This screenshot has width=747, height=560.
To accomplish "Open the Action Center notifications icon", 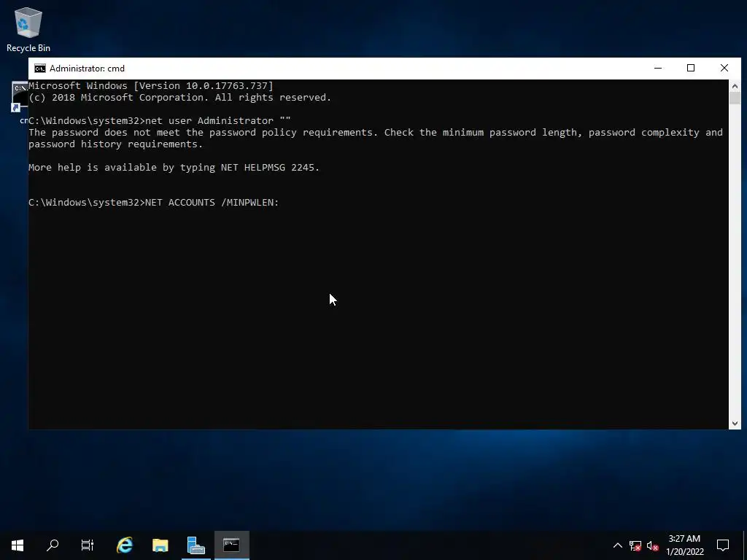I will pos(723,545).
